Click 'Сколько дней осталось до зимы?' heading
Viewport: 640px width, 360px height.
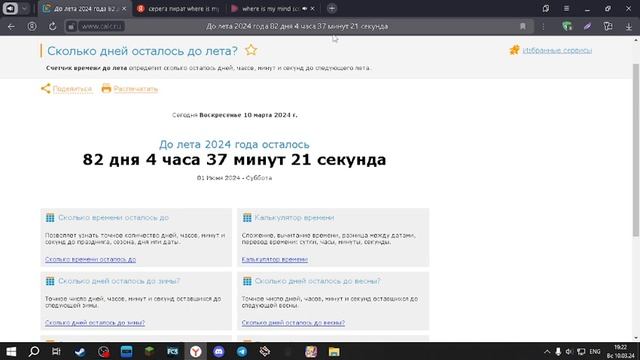coord(119,281)
